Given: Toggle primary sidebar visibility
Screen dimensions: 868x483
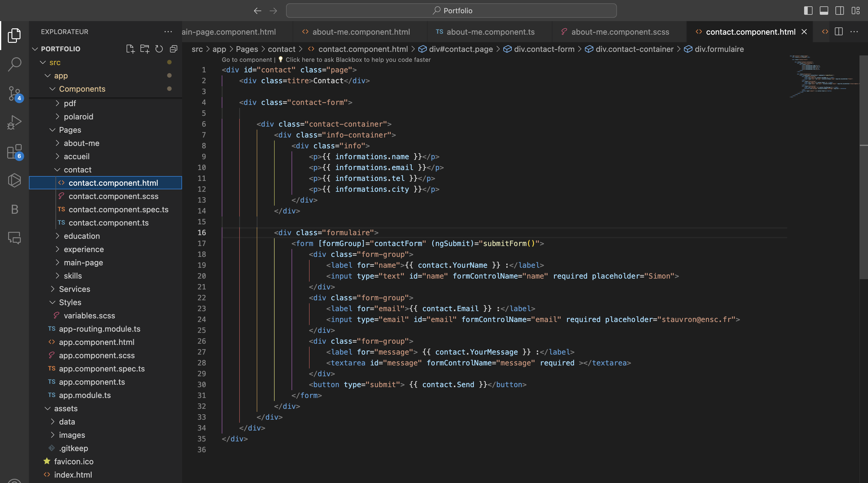Looking at the screenshot, I should pyautogui.click(x=808, y=11).
